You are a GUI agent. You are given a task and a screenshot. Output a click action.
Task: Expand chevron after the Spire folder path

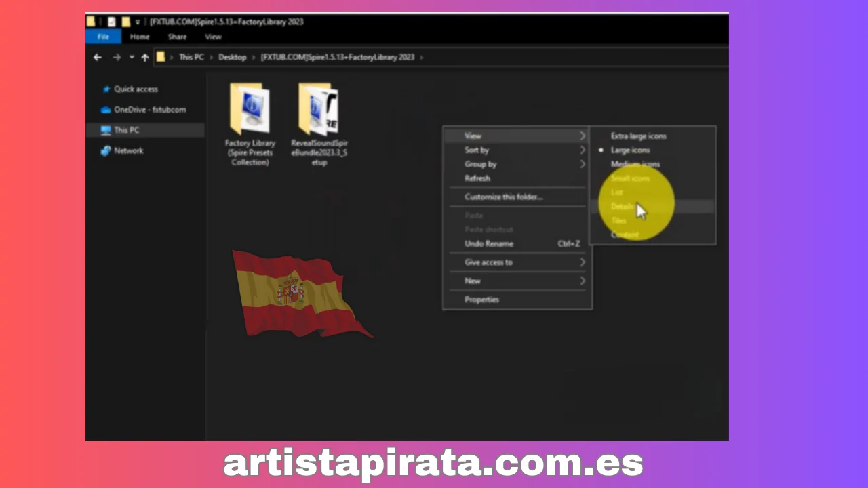pos(421,58)
